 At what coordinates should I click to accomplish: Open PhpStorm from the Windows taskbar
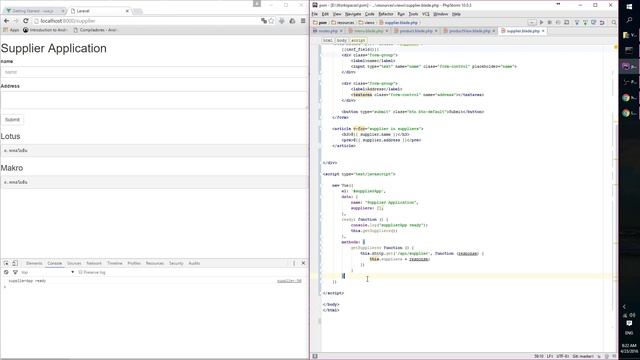629,67
